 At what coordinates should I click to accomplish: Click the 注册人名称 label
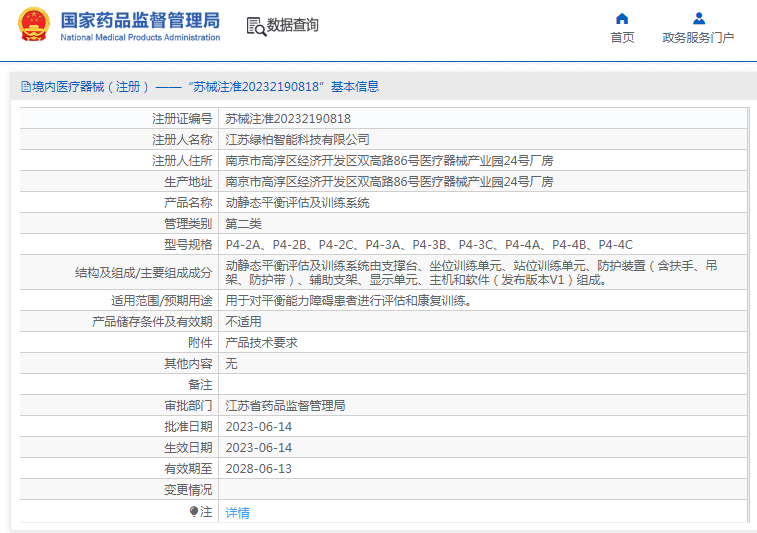[182, 140]
